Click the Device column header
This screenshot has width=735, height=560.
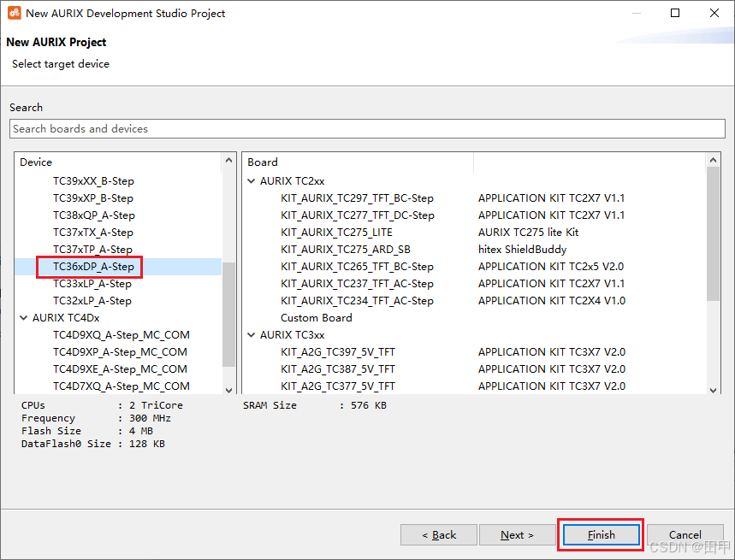(x=118, y=162)
